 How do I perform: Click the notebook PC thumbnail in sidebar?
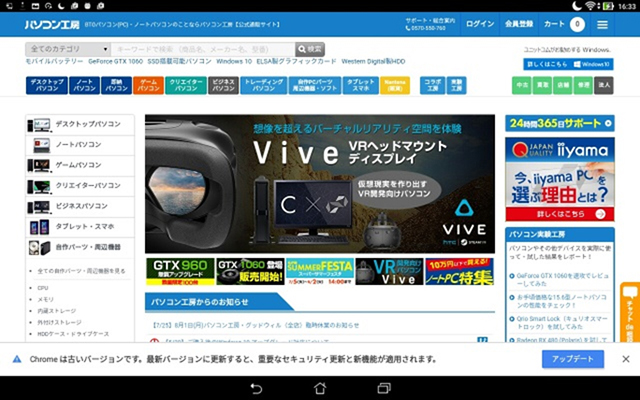[x=42, y=145]
